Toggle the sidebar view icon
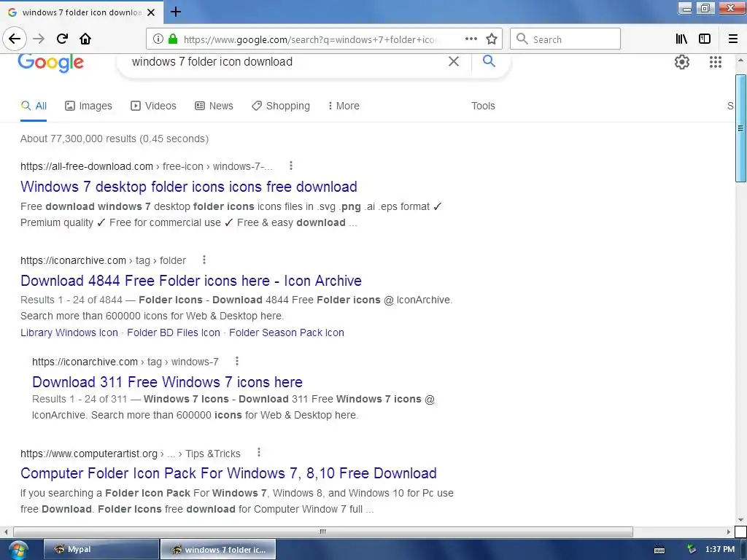747x560 pixels. pos(705,39)
